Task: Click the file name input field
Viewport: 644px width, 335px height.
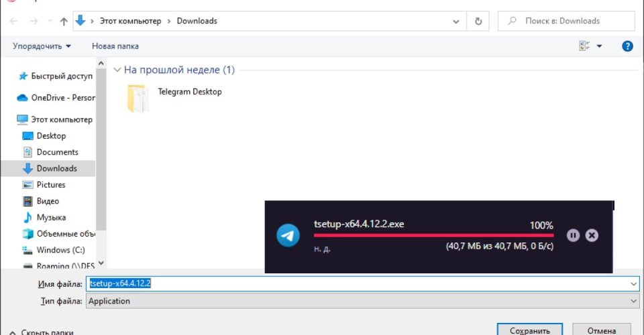Action: (x=362, y=284)
